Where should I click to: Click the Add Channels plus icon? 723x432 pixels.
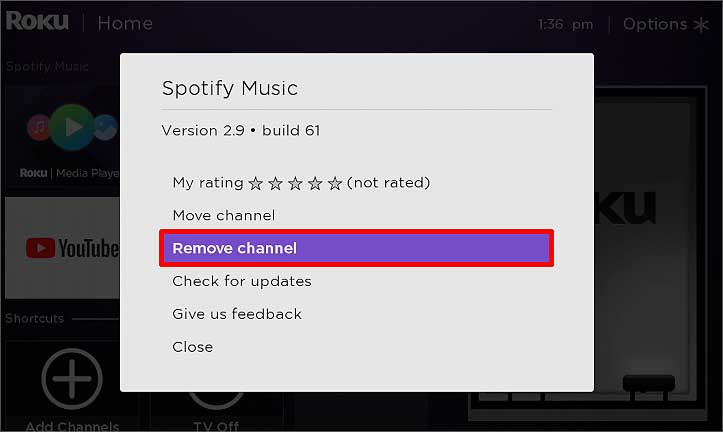click(x=70, y=381)
